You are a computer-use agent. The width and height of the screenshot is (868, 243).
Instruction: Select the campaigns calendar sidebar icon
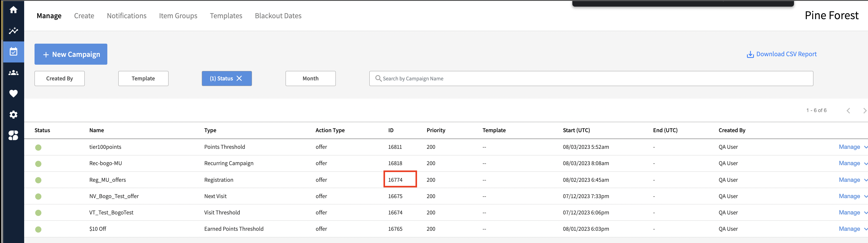click(x=13, y=52)
